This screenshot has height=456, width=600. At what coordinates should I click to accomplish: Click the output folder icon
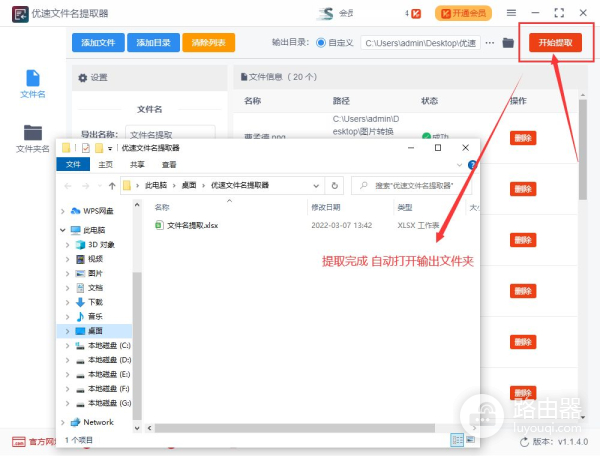[x=508, y=42]
